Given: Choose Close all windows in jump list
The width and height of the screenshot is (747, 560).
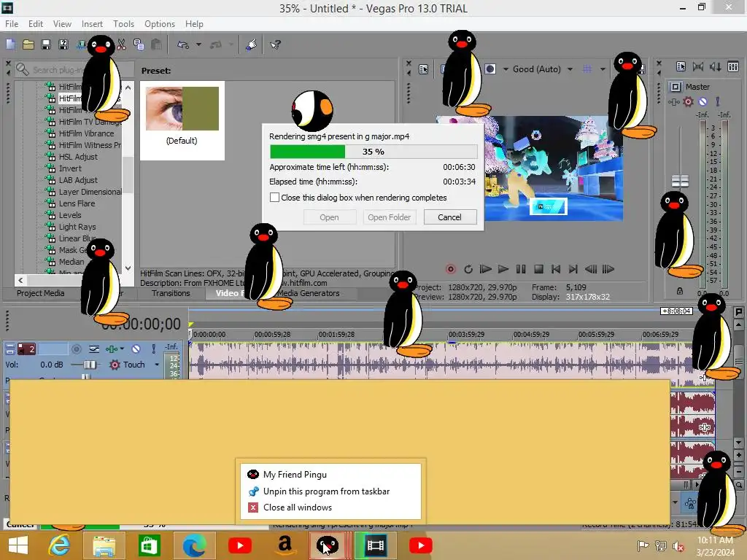Looking at the screenshot, I should (x=298, y=507).
